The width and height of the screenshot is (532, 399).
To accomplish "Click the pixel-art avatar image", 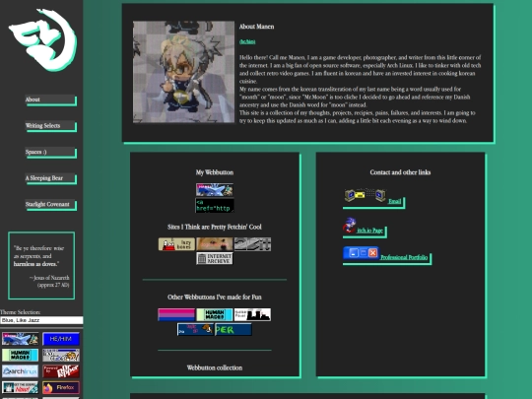I will point(183,72).
